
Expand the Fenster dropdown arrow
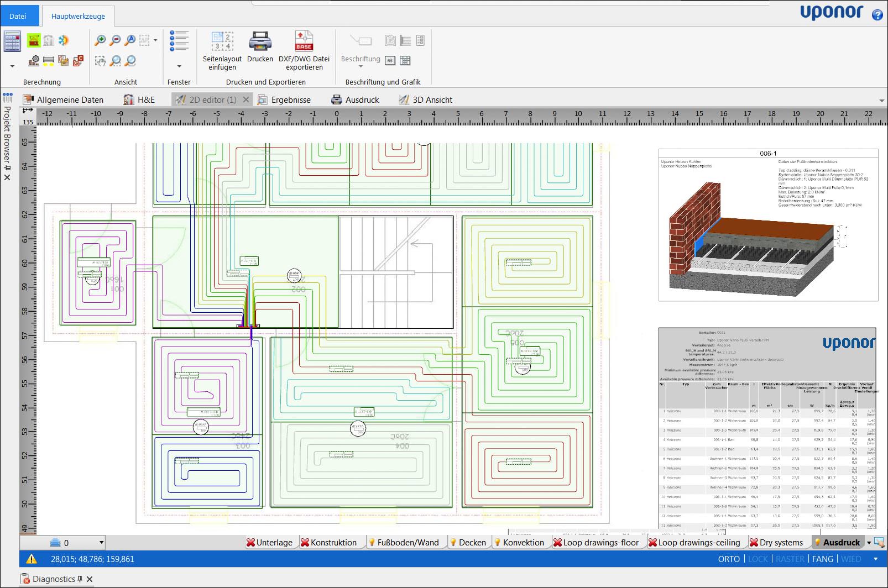(x=179, y=66)
